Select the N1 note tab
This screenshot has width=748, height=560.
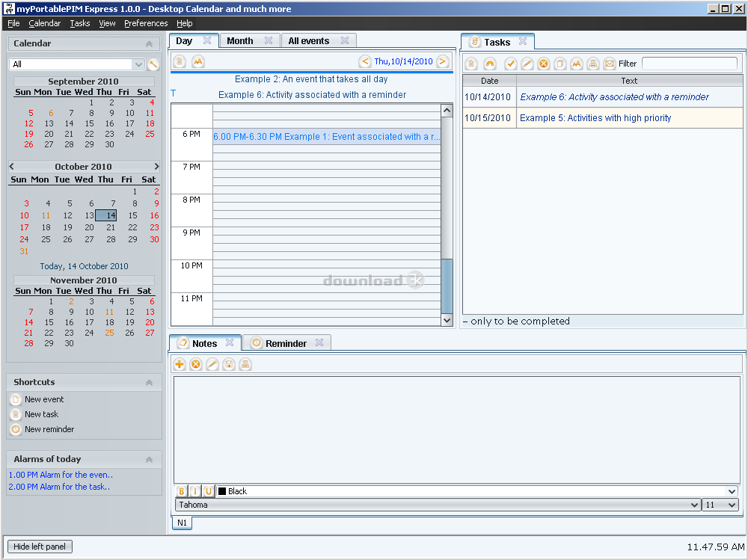coord(182,523)
